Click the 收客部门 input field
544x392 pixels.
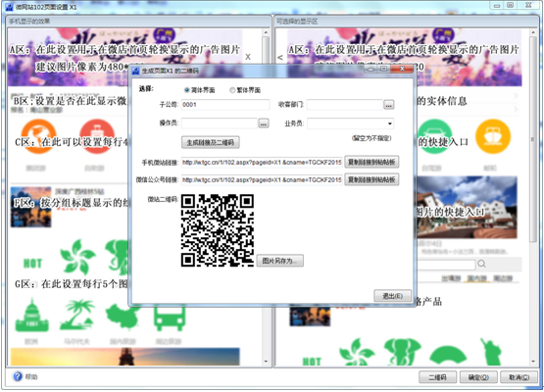click(344, 105)
